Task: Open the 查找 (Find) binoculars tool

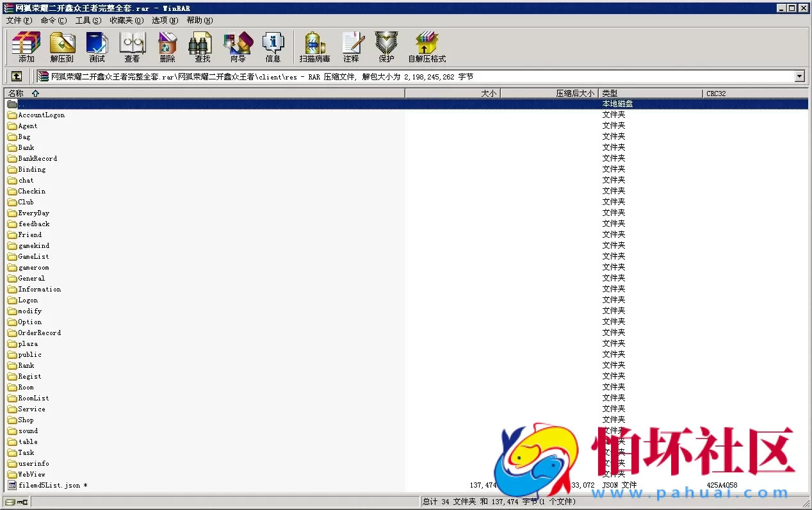Action: tap(202, 47)
